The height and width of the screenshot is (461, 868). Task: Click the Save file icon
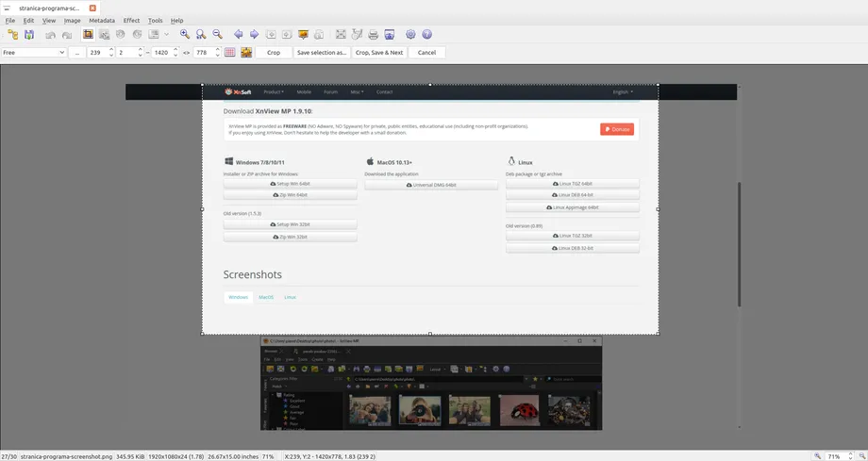pyautogui.click(x=29, y=34)
